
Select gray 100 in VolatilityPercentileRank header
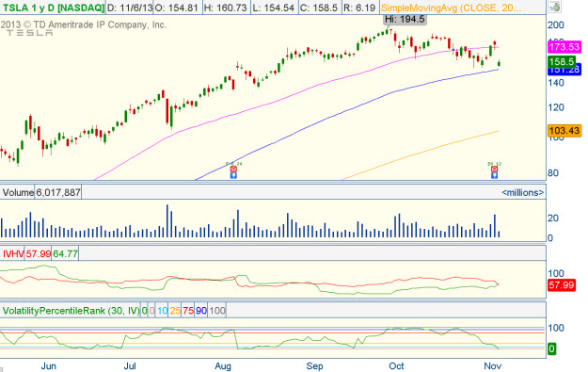[216, 311]
